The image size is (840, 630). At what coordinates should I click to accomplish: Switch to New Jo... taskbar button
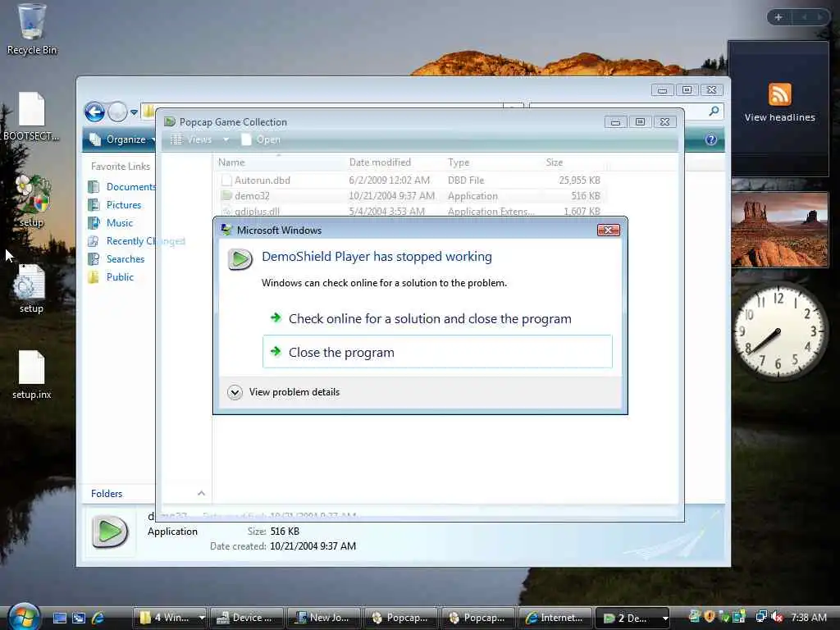(324, 618)
